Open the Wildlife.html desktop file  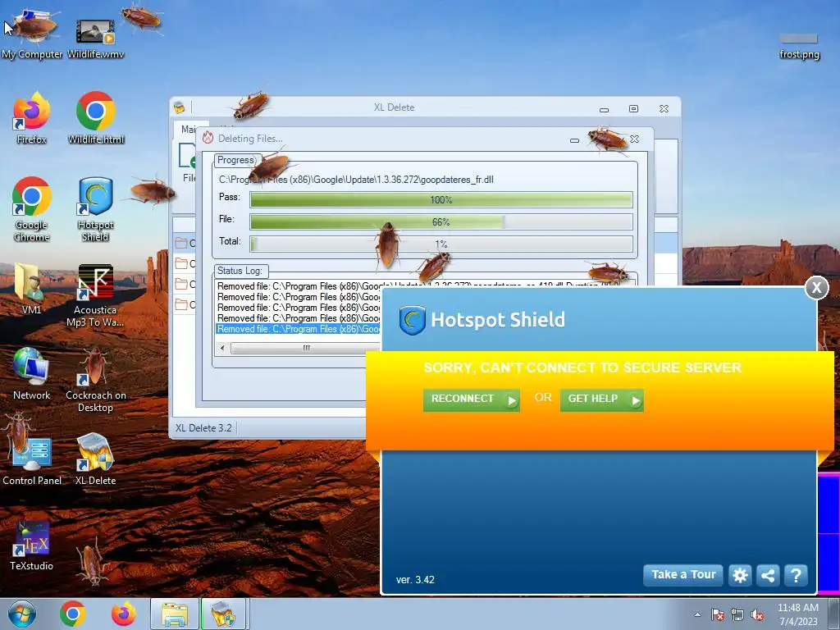[96, 119]
